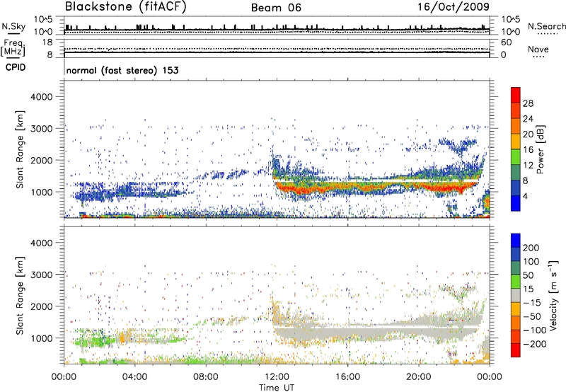The height and width of the screenshot is (392, 566).
Task: Click the '4000' tick of Power panel
Action: click(42, 97)
